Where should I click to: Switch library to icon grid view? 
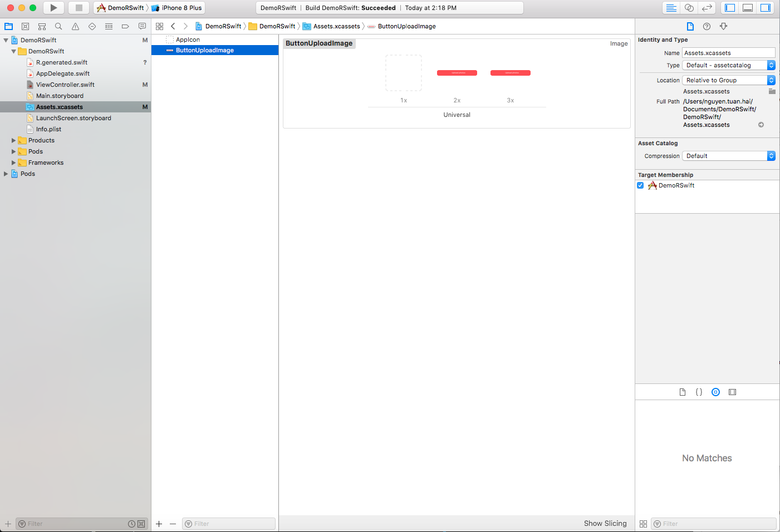pos(643,524)
